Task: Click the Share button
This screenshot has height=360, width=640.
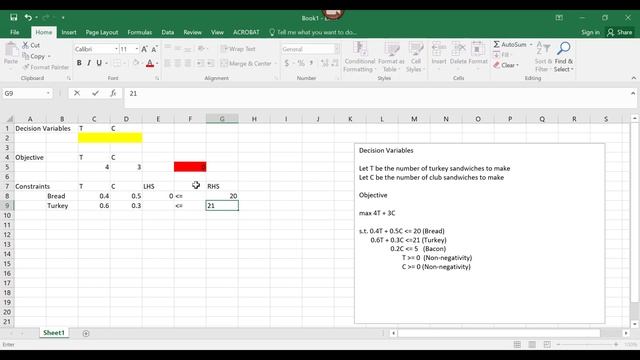Action: pyautogui.click(x=620, y=32)
